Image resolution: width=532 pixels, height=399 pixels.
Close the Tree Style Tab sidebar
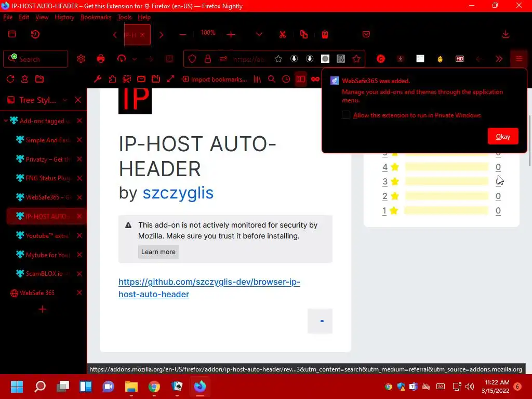pos(78,100)
